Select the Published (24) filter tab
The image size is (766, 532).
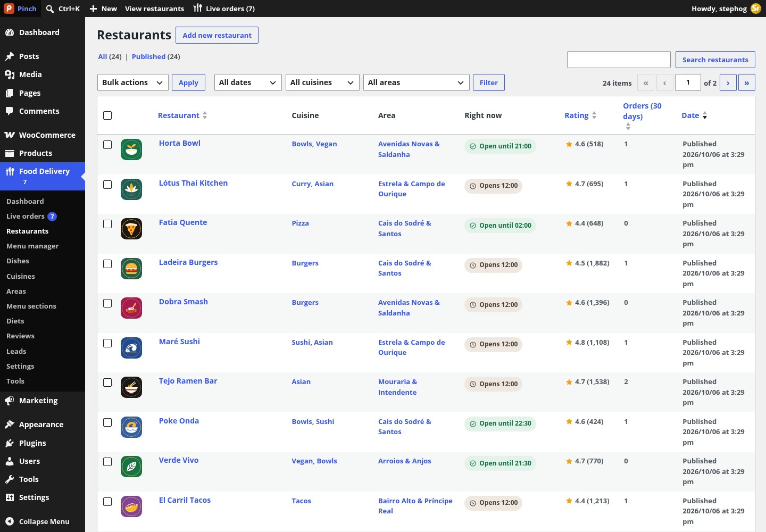click(x=156, y=56)
